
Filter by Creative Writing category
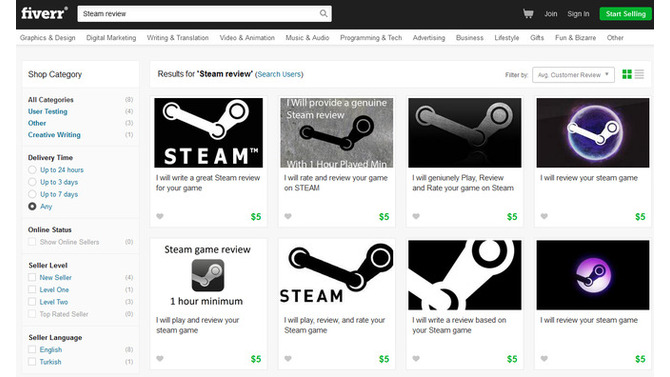(x=54, y=135)
